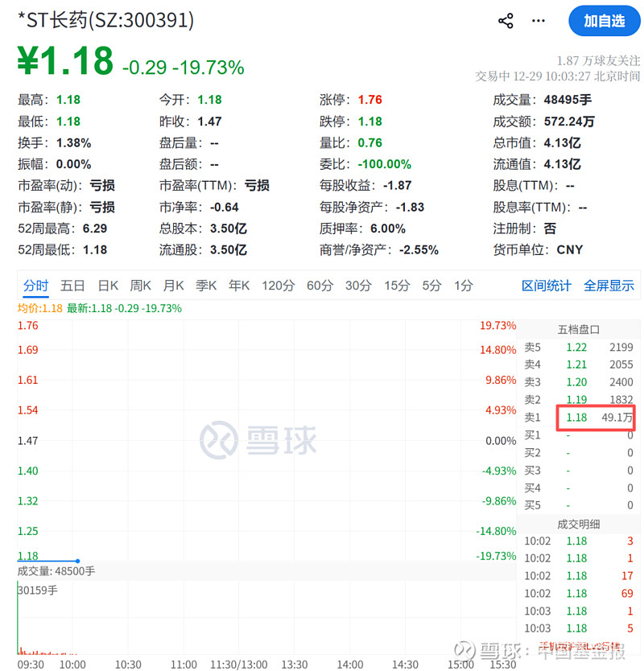The width and height of the screenshot is (644, 671).
Task: Click the first 10:02 trade in 成交明细
Action: pos(578,541)
